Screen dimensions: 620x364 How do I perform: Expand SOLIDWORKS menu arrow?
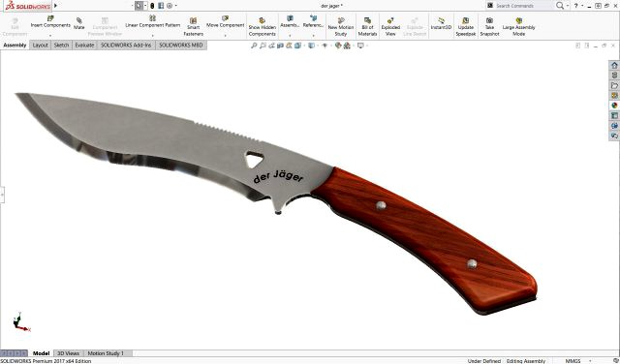pos(56,6)
